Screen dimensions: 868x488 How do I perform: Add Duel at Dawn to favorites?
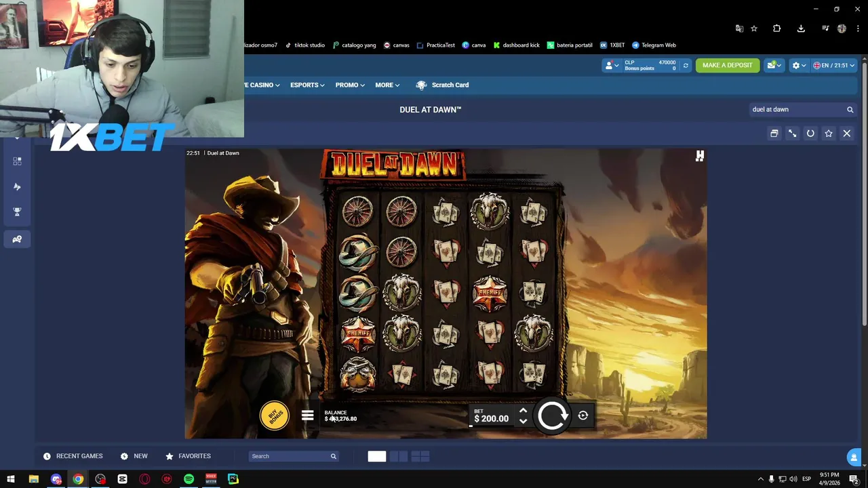pyautogui.click(x=829, y=134)
